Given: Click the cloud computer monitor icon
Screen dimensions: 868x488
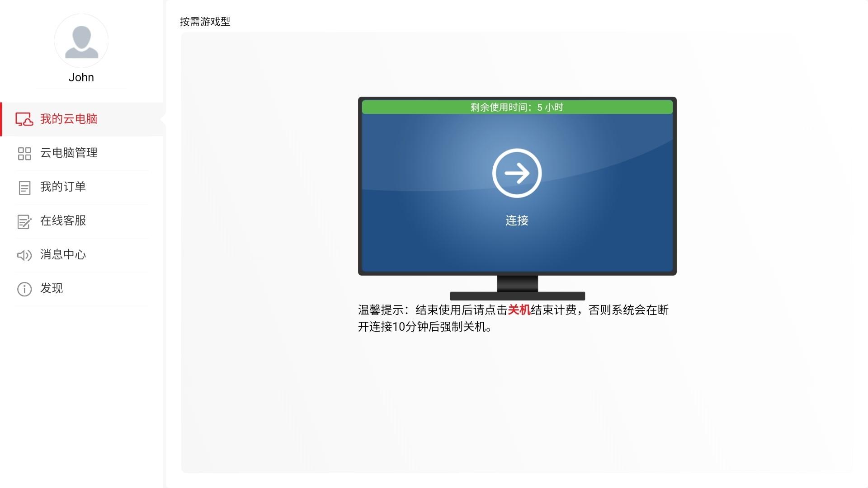Looking at the screenshot, I should tap(24, 119).
